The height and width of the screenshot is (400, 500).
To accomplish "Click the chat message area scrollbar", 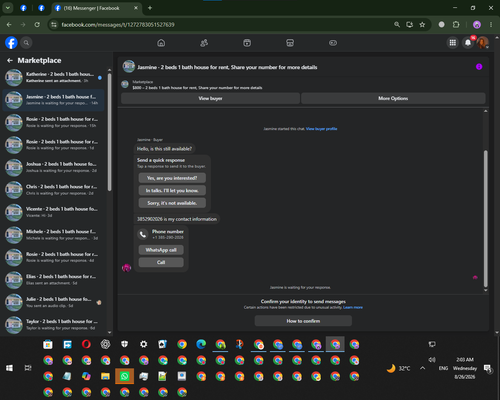I will [486, 219].
